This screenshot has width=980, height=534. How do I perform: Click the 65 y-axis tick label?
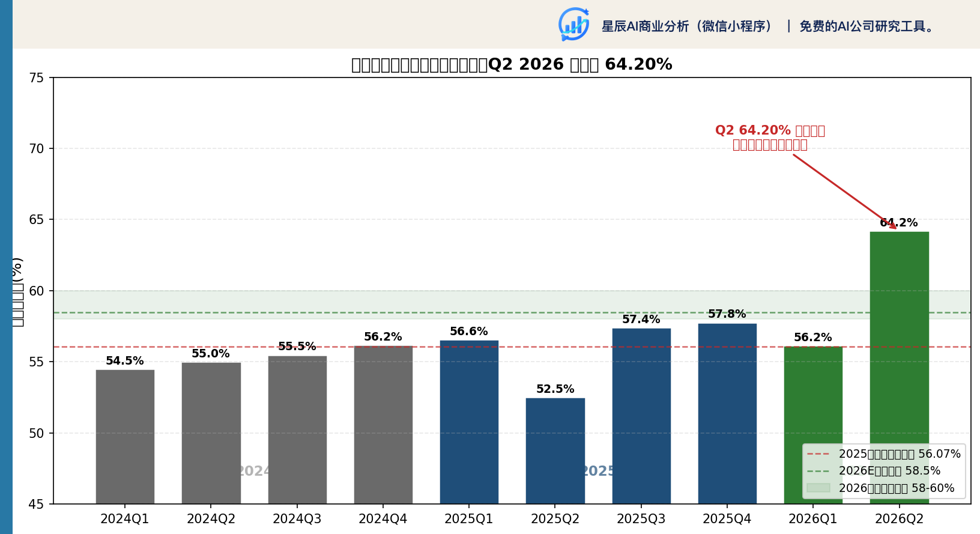(37, 220)
